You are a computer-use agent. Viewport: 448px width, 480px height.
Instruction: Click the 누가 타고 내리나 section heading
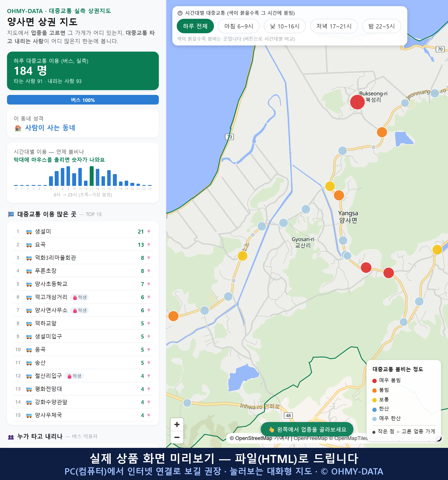[40, 436]
